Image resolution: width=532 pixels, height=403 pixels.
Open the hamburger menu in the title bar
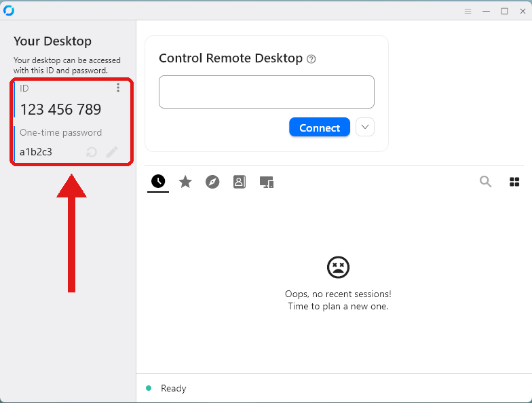click(468, 11)
